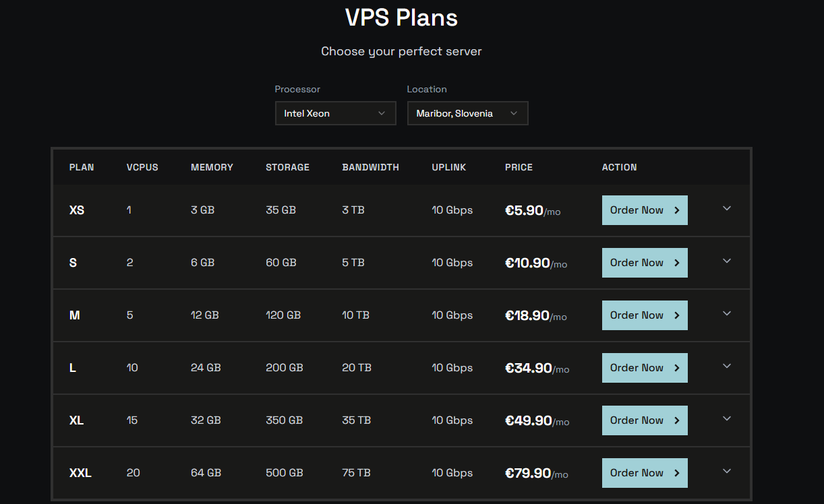Expand the M plan details chevron
Screen dimensions: 824x504
click(x=727, y=314)
